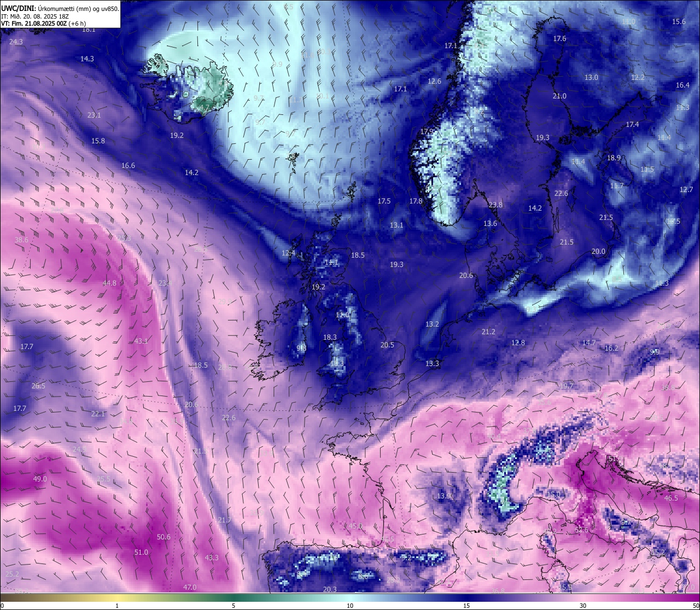Click the 16.2 value label
The width and height of the screenshot is (700, 610).
pos(611,348)
